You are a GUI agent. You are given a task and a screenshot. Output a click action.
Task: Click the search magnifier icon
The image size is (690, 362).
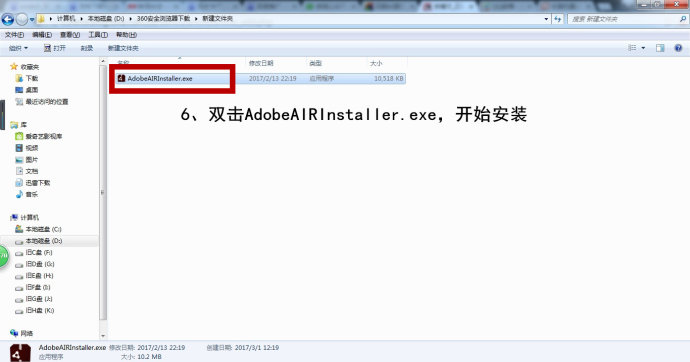click(x=683, y=19)
